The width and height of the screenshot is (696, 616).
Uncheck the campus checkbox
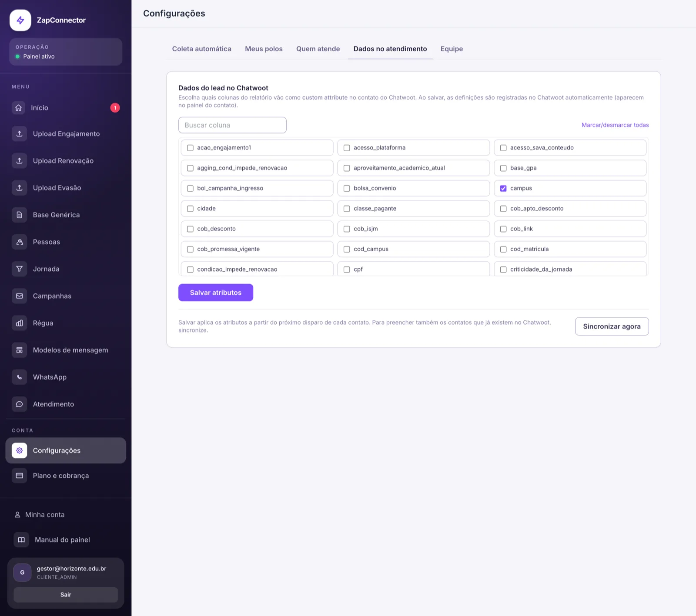click(503, 188)
